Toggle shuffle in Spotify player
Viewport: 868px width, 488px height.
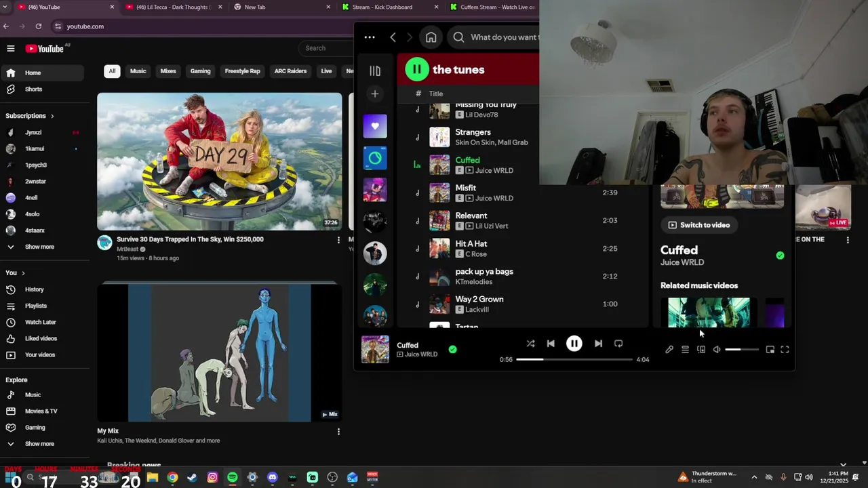click(x=530, y=344)
